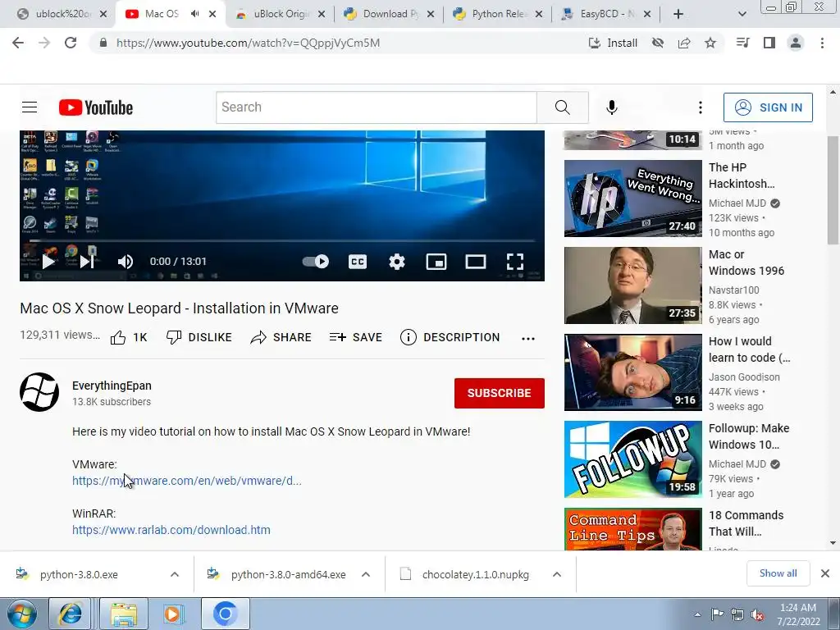
Task: Open Chrome three-dot menu
Action: [822, 43]
